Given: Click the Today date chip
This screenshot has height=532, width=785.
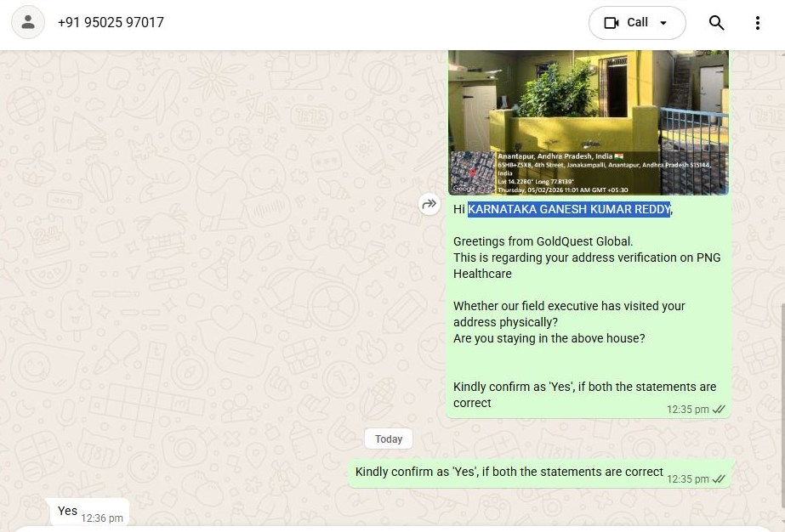Looking at the screenshot, I should tap(389, 439).
